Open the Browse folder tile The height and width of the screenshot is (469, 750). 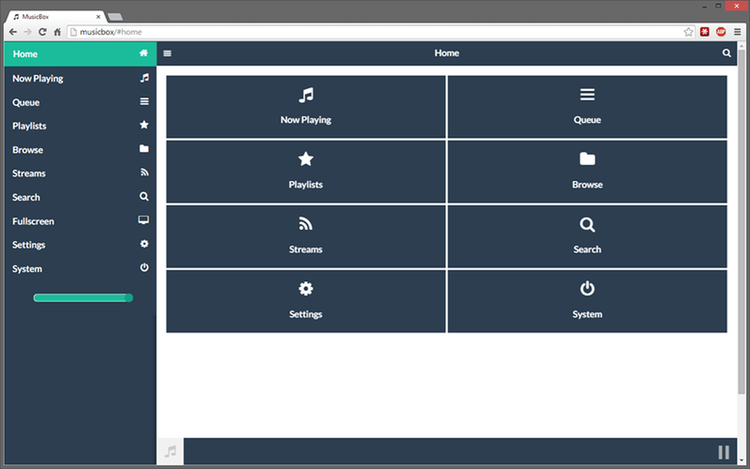[587, 172]
